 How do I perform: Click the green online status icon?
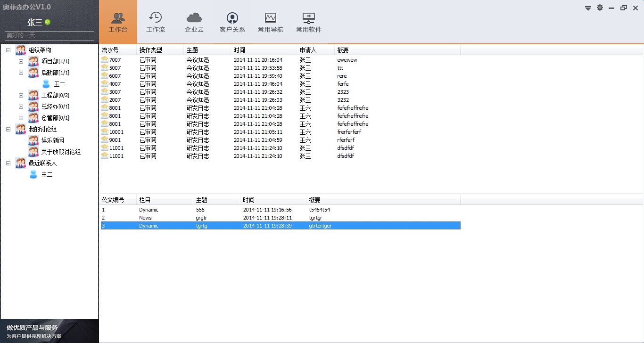tap(48, 22)
